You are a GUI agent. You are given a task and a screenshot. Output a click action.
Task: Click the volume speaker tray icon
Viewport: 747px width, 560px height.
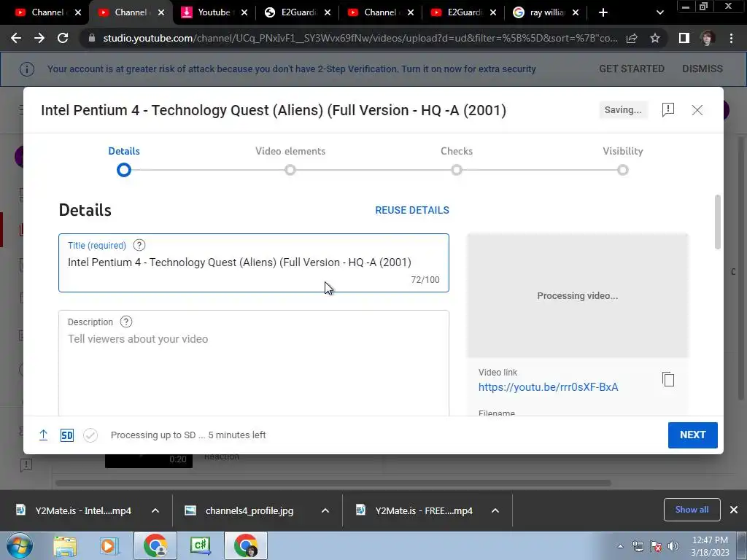[x=673, y=546]
